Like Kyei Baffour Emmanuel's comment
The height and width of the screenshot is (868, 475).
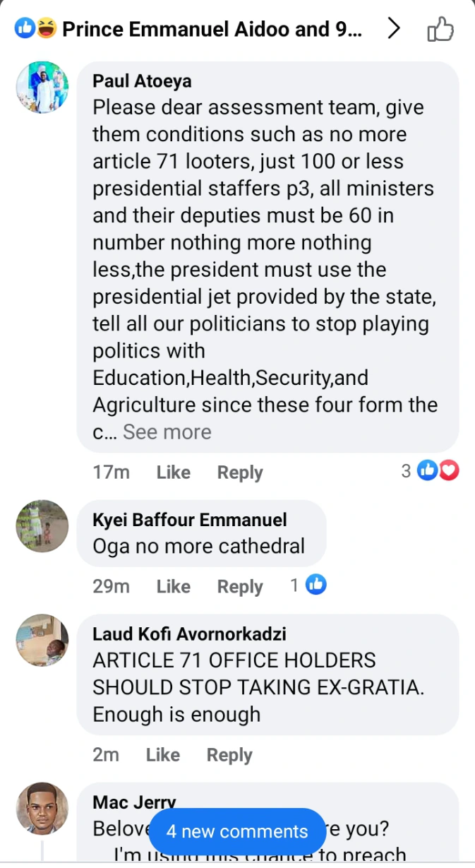pos(173,586)
